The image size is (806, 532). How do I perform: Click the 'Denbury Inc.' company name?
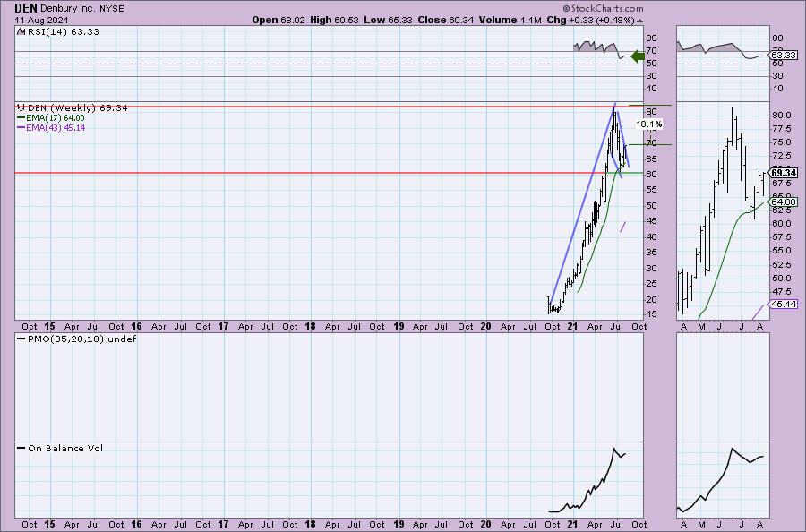point(66,9)
